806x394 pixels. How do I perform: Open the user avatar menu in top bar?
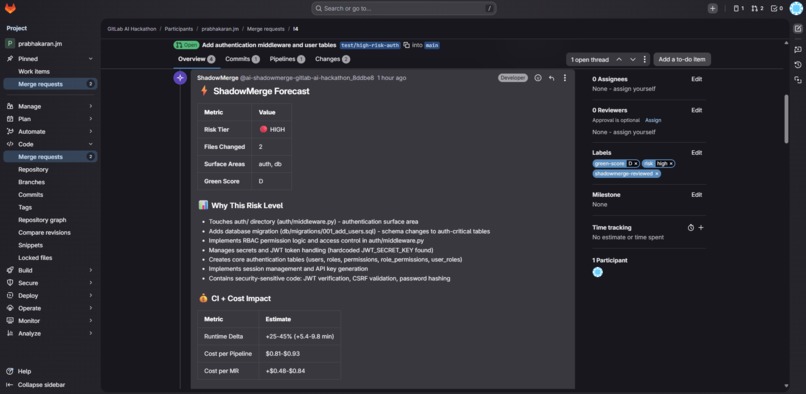[796, 8]
